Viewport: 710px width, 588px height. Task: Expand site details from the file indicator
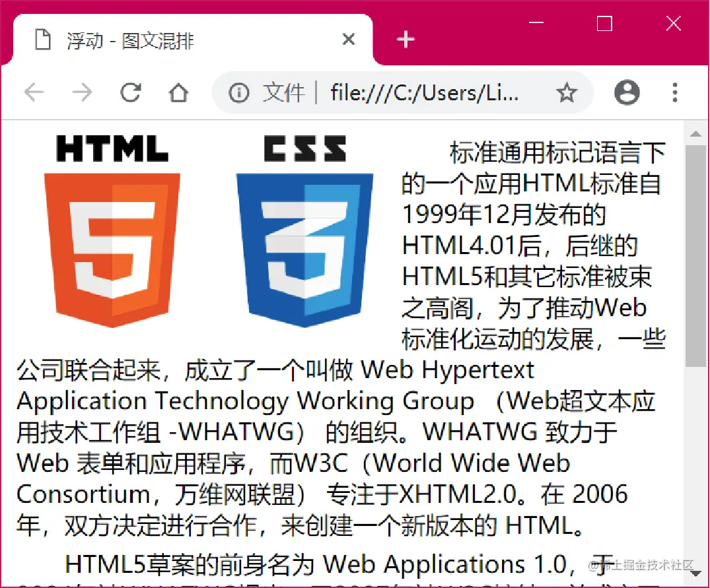coord(238,93)
